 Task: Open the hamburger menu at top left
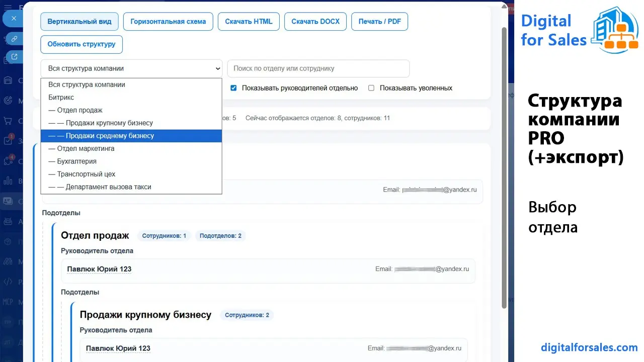9,8
